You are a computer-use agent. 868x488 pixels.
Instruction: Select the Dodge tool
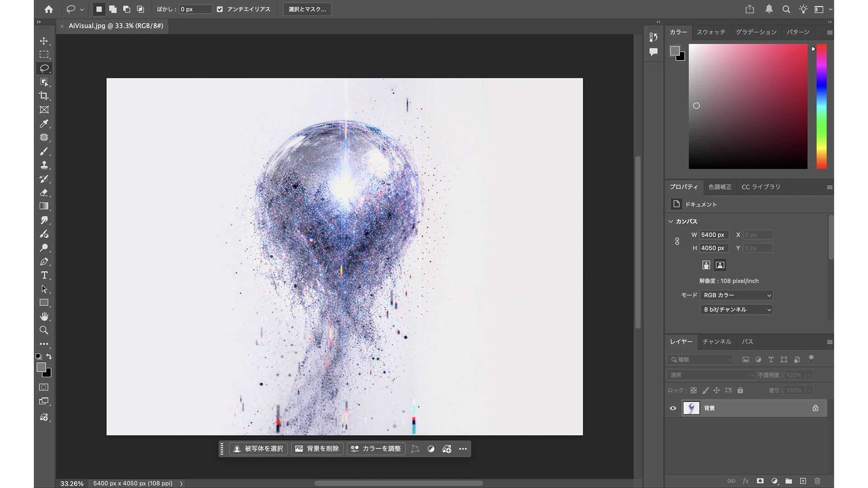[x=44, y=248]
